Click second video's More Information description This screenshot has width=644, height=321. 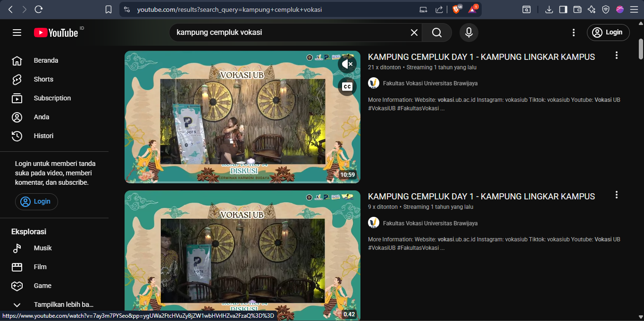(494, 244)
